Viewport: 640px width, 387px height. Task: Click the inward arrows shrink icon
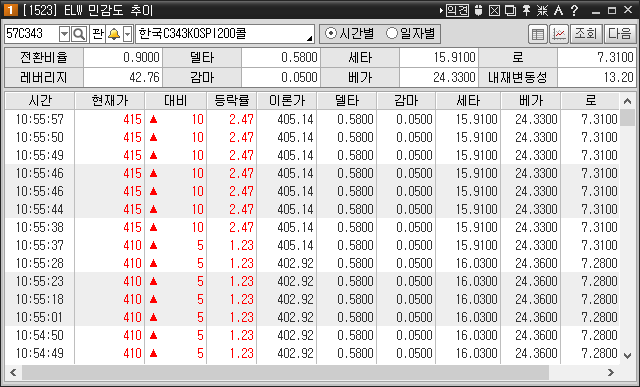(x=542, y=10)
